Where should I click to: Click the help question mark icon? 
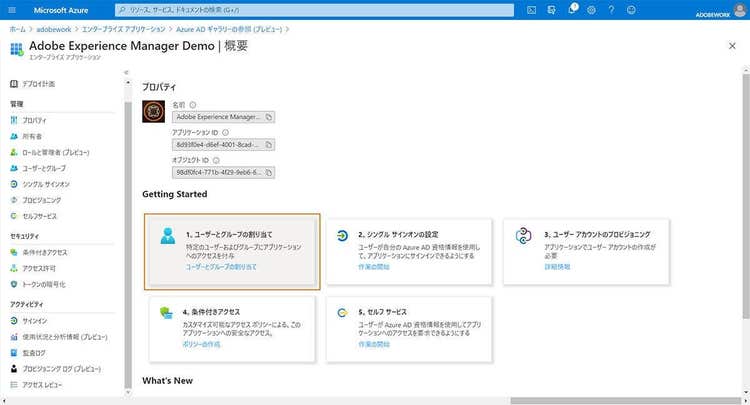click(x=610, y=9)
